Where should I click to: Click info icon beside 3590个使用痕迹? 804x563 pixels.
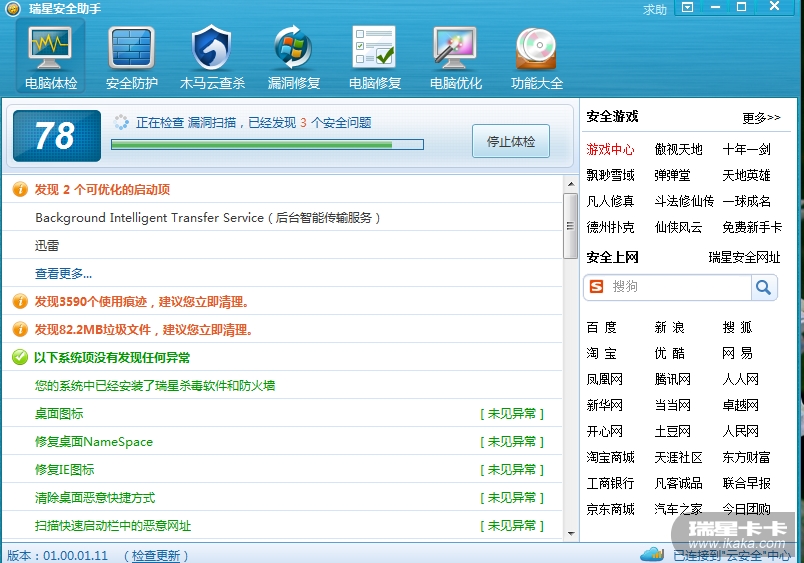(19, 301)
